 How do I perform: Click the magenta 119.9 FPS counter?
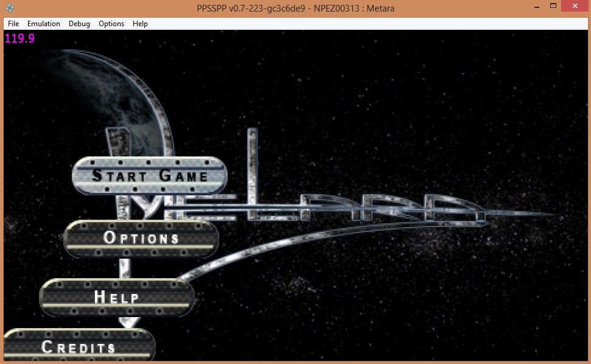(x=19, y=38)
